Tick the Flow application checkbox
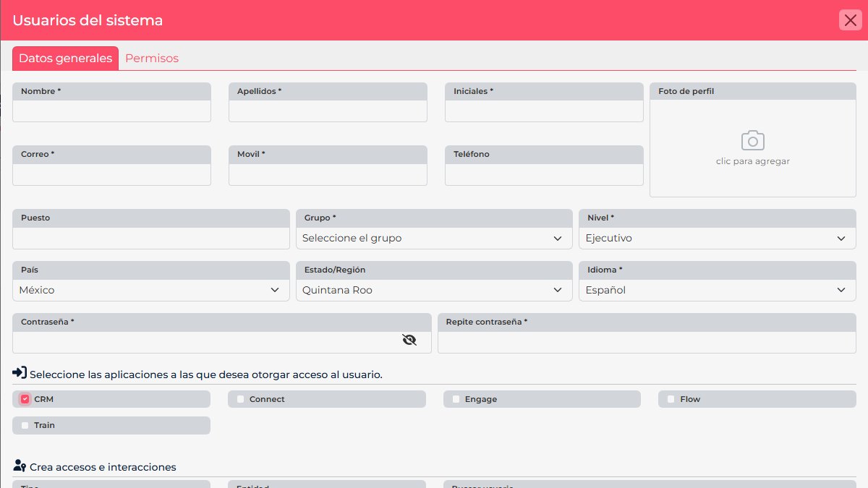The height and width of the screenshot is (488, 868). (671, 399)
